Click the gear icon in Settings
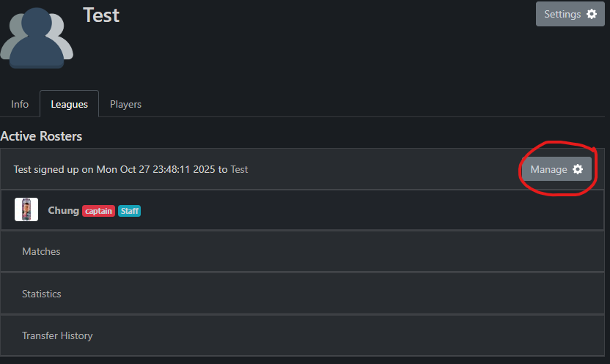 [x=592, y=14]
